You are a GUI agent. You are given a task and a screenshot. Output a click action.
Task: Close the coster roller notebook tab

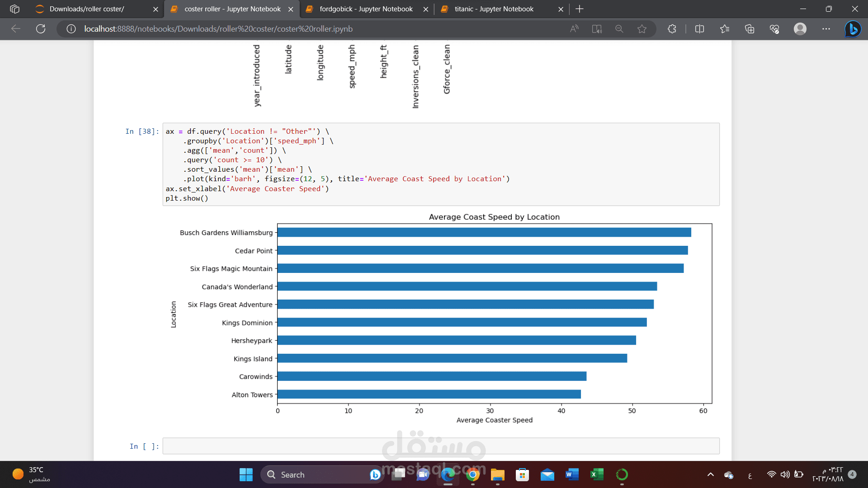tap(291, 9)
